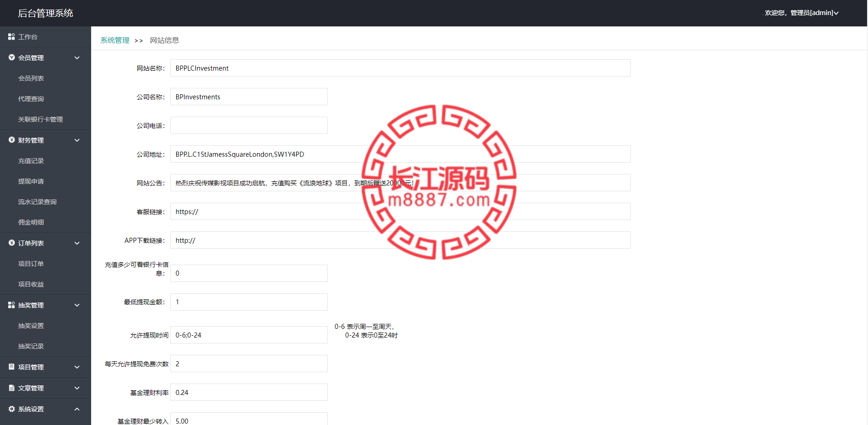Image resolution: width=868 pixels, height=425 pixels.
Task: Click the 文章管理 icon in the sidebar
Action: click(x=11, y=388)
